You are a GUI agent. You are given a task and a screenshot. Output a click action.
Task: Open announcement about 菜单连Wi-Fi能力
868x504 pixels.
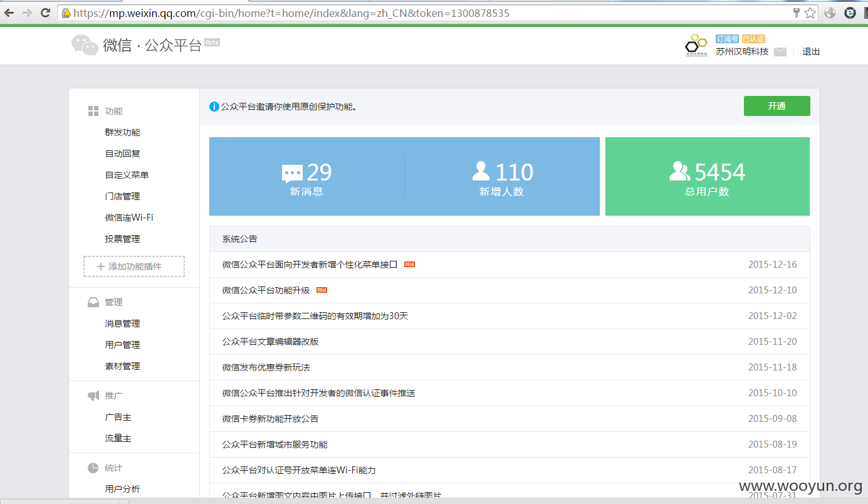coord(299,470)
